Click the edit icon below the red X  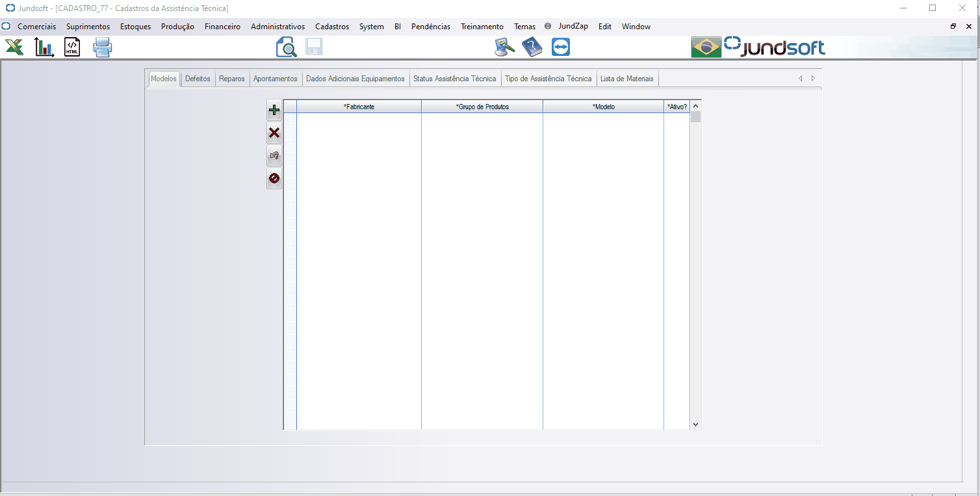pyautogui.click(x=274, y=156)
